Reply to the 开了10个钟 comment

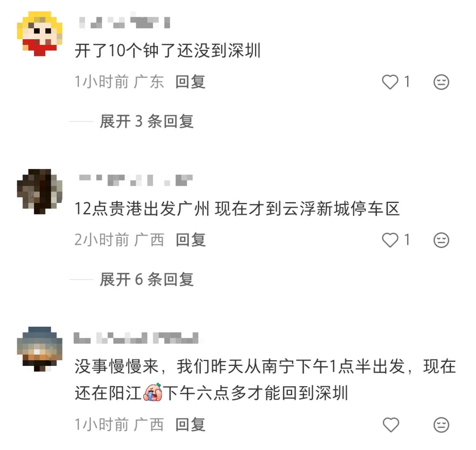(190, 82)
